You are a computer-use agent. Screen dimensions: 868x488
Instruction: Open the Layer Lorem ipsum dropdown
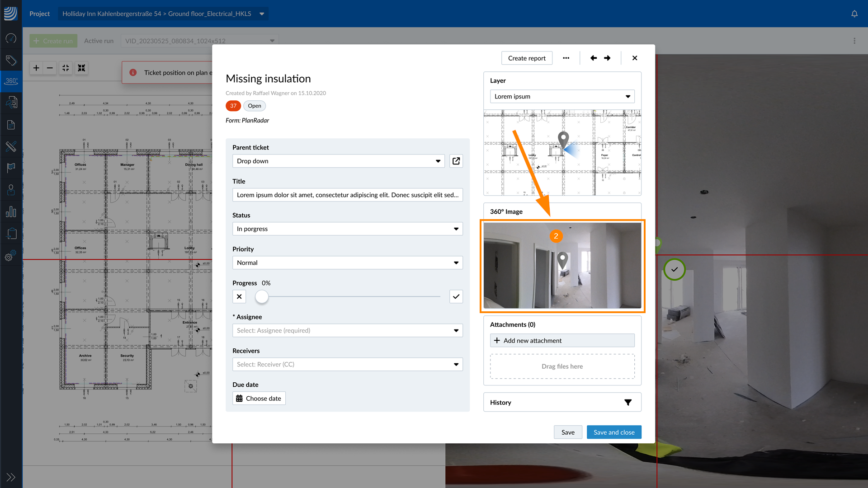click(x=562, y=96)
